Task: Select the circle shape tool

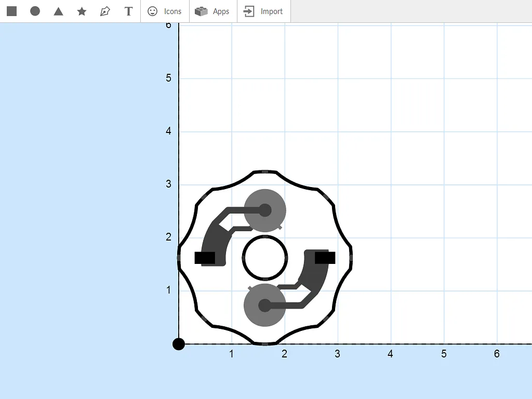Action: point(35,11)
